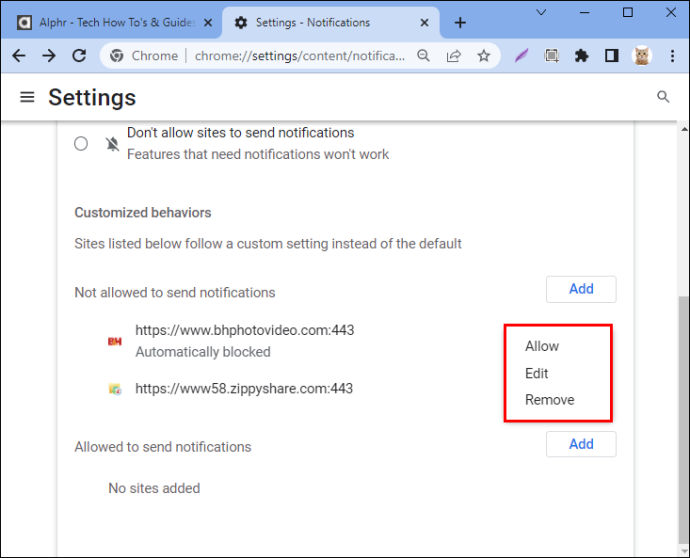Open the Extensions puzzle menu
Image resolution: width=690 pixels, height=558 pixels.
click(x=582, y=56)
